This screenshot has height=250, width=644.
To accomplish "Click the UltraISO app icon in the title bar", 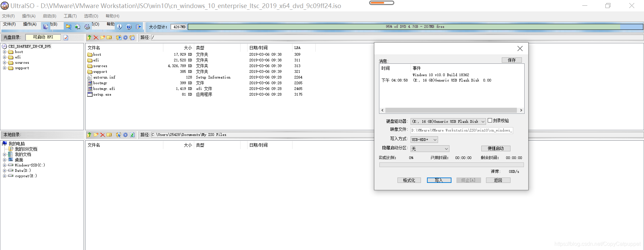I will click(5, 6).
